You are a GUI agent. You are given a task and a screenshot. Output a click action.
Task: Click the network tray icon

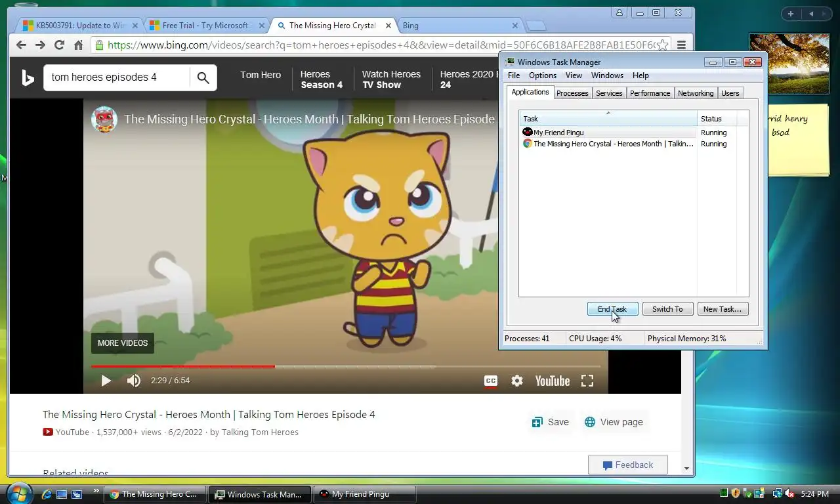[x=777, y=493]
